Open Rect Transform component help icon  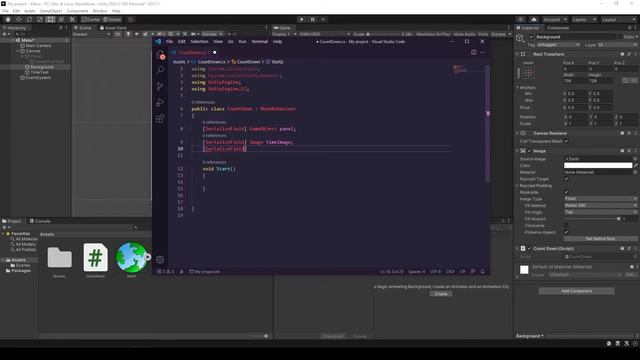pos(622,54)
